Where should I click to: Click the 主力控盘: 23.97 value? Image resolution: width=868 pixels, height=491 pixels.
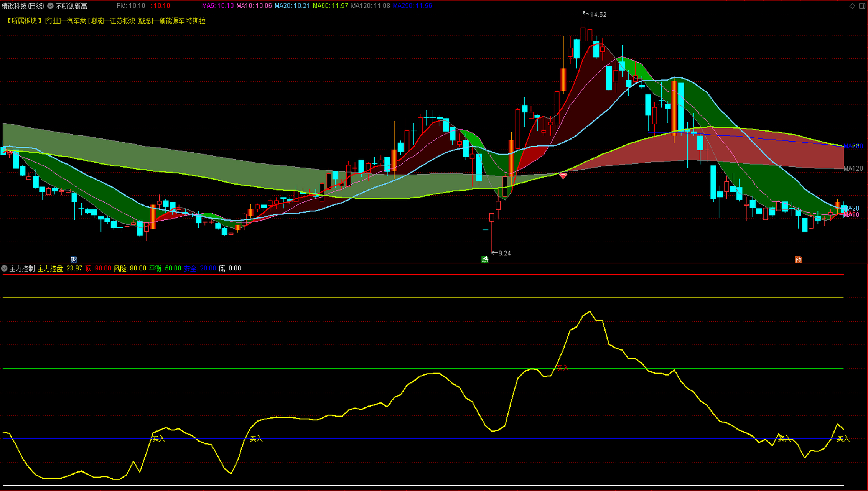pos(60,269)
